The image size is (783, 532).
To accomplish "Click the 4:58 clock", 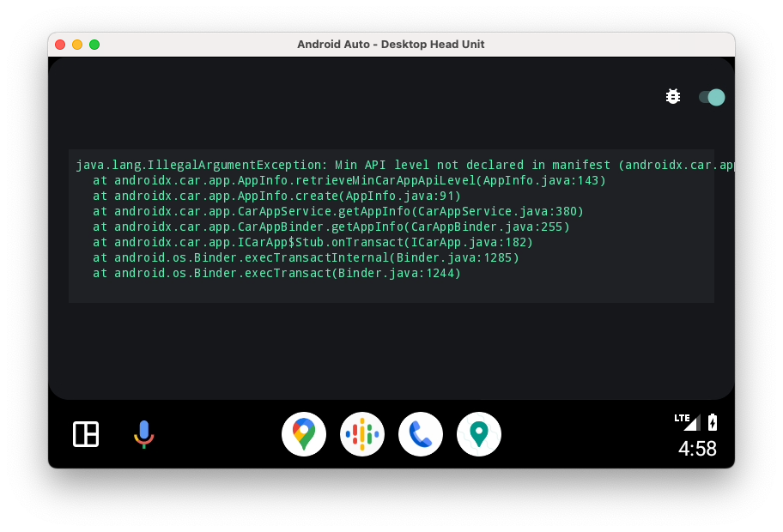I will pyautogui.click(x=697, y=449).
